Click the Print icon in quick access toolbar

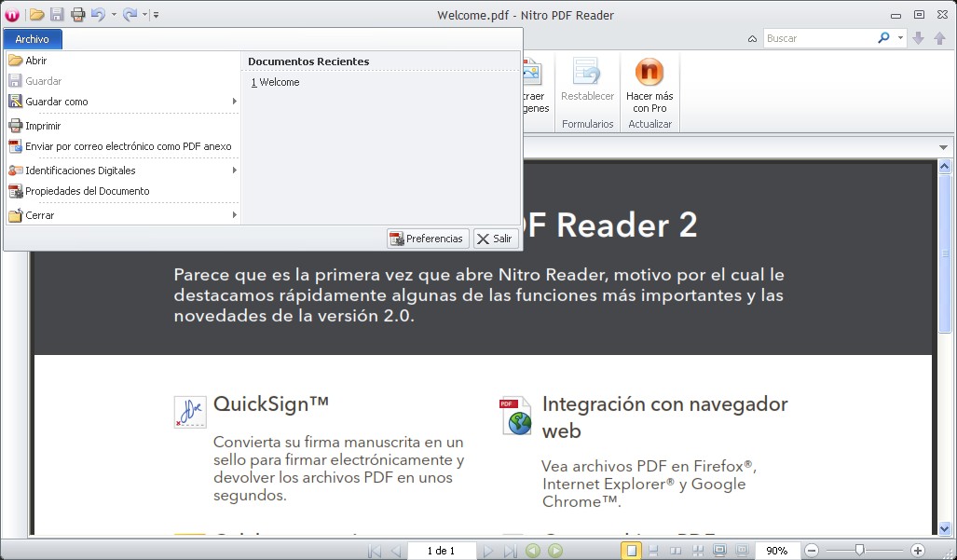pos(77,15)
